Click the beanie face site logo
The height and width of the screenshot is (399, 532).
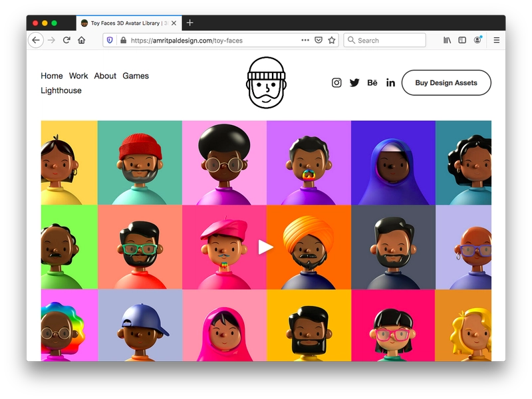tap(267, 82)
